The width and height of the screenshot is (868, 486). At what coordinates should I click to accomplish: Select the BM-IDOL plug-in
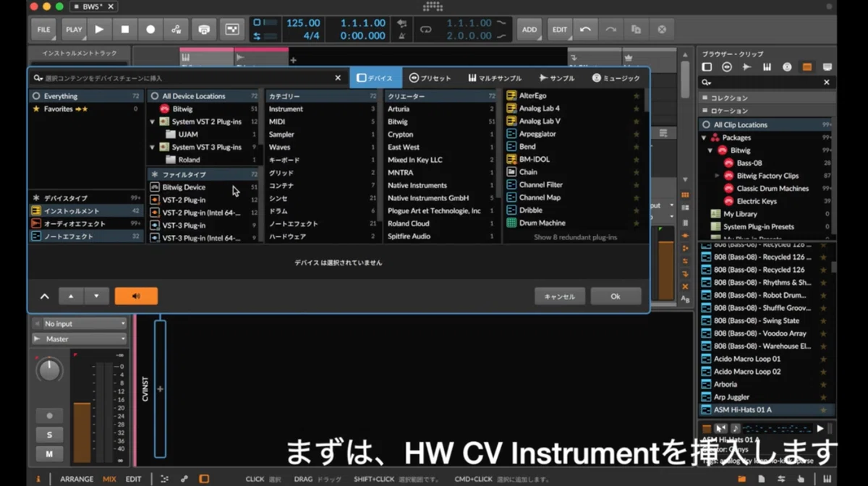tap(574, 159)
